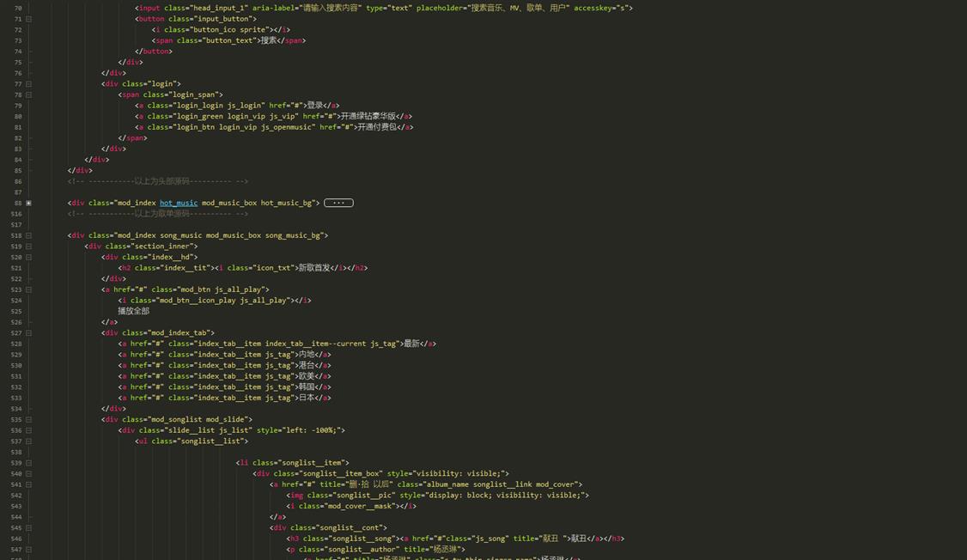This screenshot has height=560, width=967.
Task: Click the "button_ico sprite" class value
Action: click(x=232, y=29)
